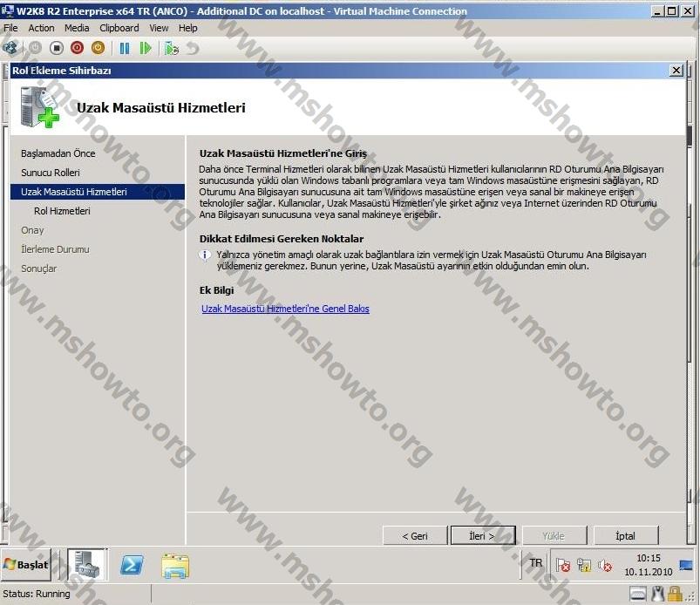Select Sunucu Rolleri wizard step

pyautogui.click(x=51, y=173)
